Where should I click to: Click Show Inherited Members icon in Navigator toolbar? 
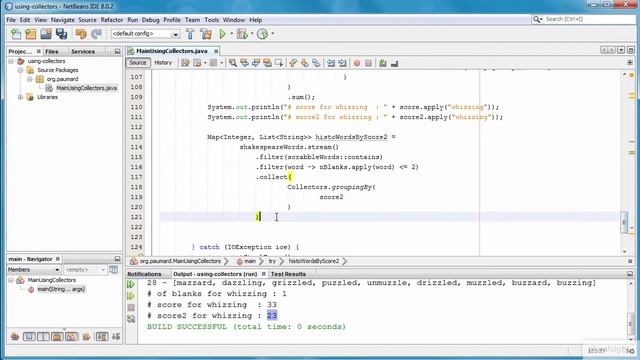15,337
